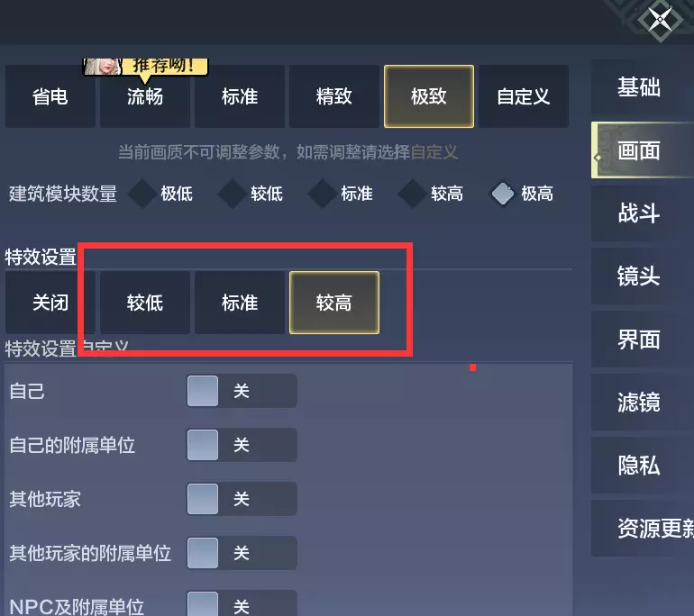The image size is (694, 616).
Task: Toggle the 自己的附属单位 switch
Action: 242,445
